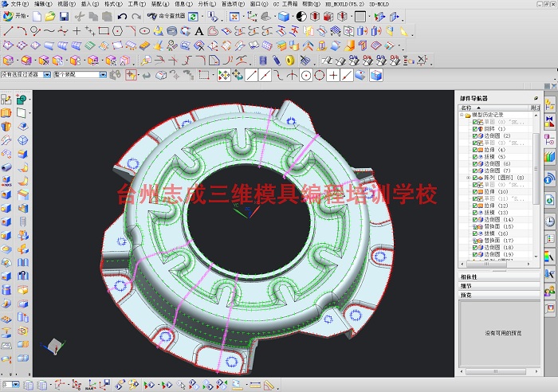This screenshot has width=558, height=392.
Task: Select the Rectangle curve tool
Action: 104,31
